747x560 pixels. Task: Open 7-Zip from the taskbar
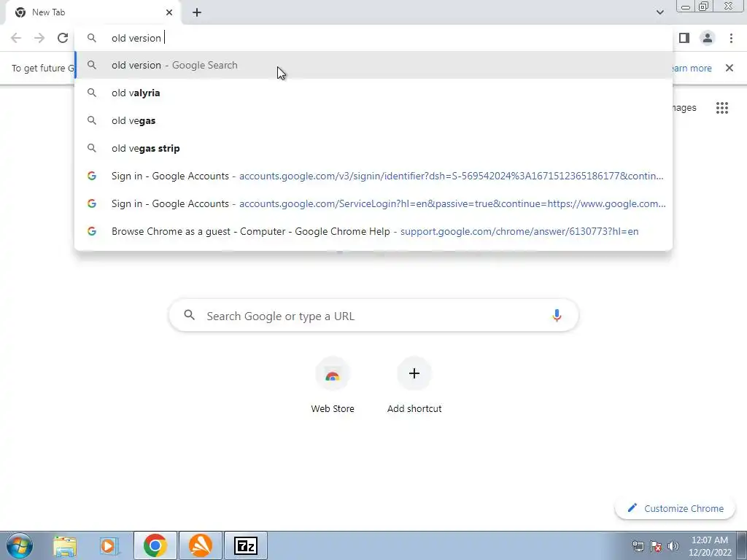[246, 545]
